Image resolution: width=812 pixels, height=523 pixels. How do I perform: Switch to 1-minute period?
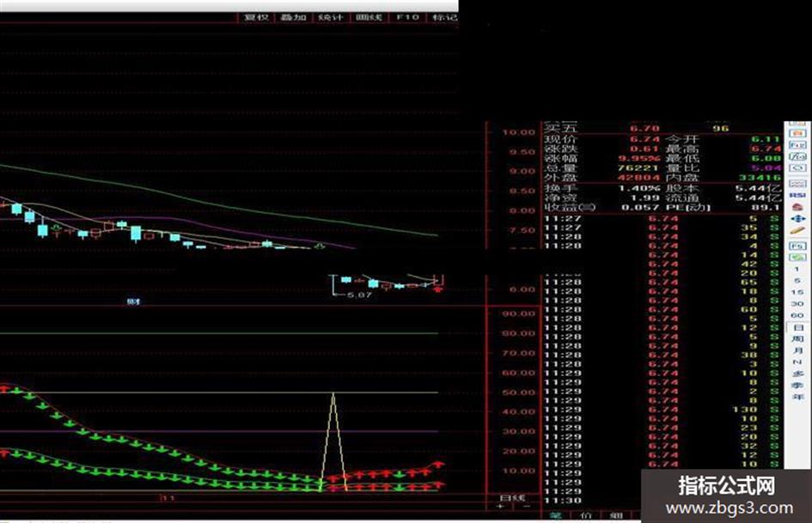point(797,270)
